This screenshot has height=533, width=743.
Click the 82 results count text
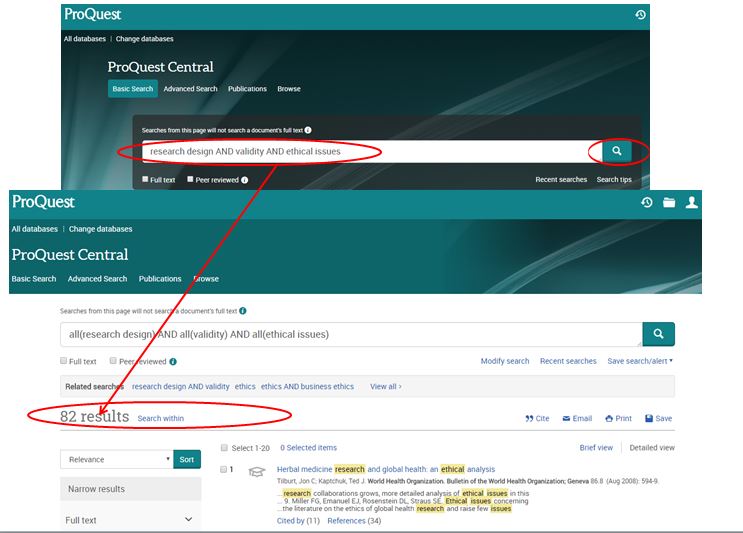(x=94, y=416)
